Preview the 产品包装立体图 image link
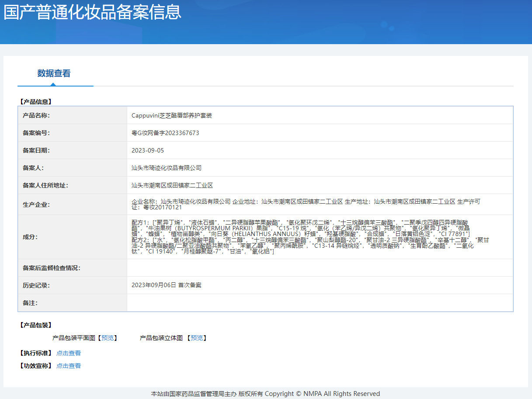532x399 pixels. coord(197,338)
